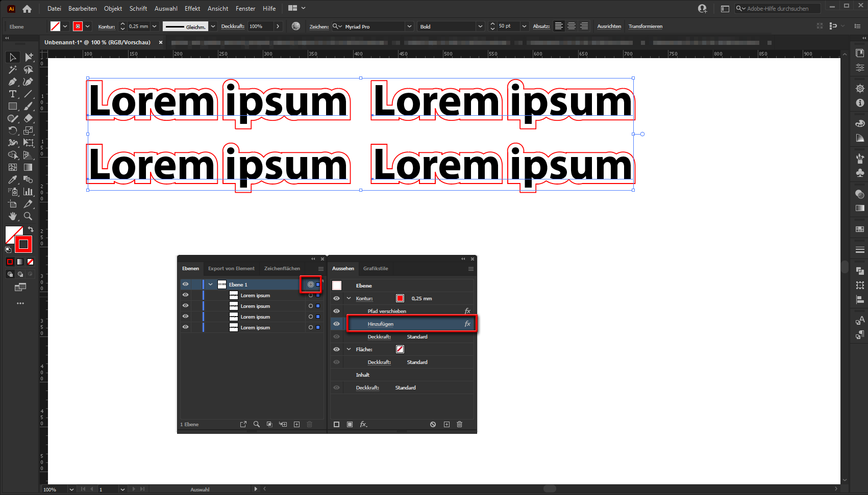Select the Hand tool
This screenshot has height=495, width=868.
12,216
